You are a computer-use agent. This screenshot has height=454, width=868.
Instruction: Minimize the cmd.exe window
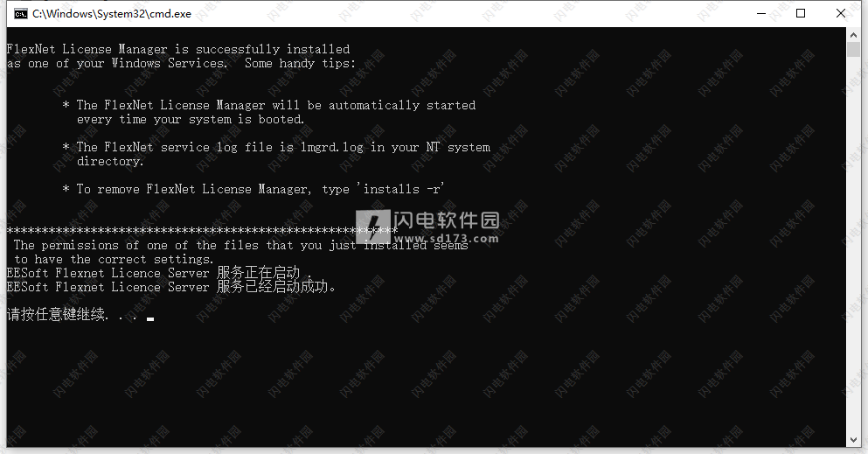[761, 13]
